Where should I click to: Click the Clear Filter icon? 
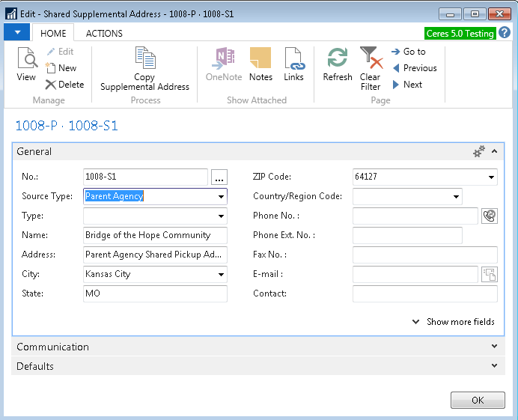371,68
